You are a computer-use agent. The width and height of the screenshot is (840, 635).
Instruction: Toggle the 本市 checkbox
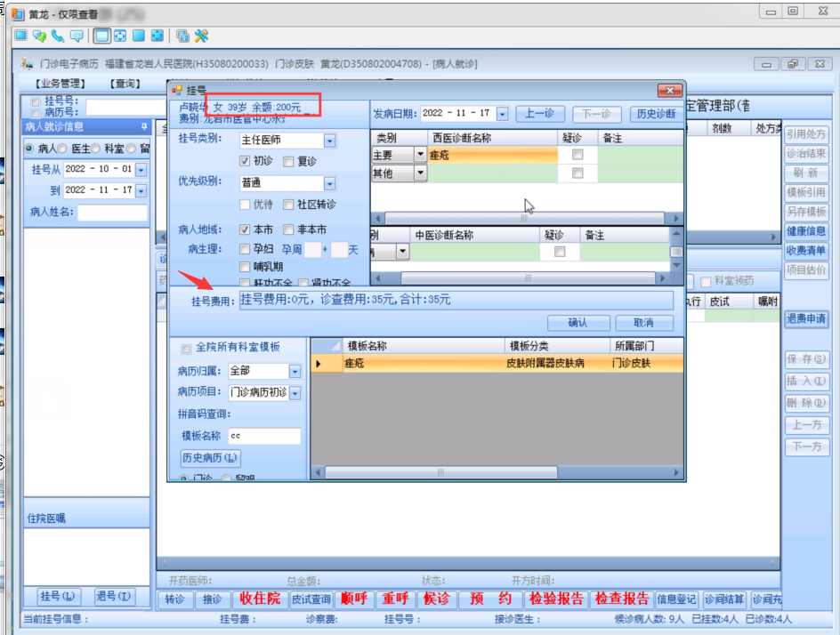[x=245, y=229]
